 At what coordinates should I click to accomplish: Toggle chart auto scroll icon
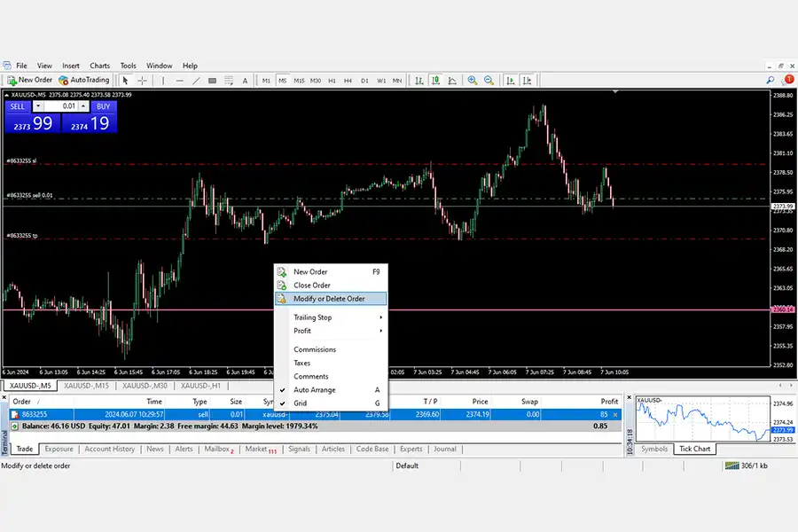[x=511, y=81]
